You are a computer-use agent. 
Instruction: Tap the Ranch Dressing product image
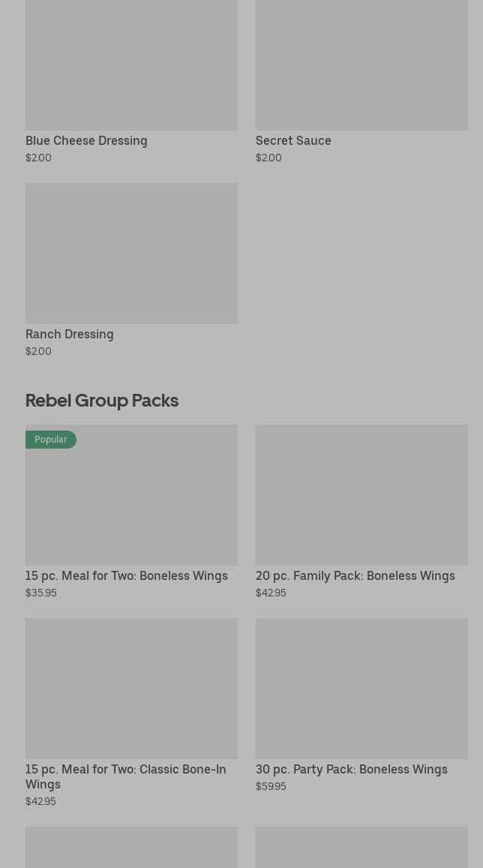pos(131,253)
